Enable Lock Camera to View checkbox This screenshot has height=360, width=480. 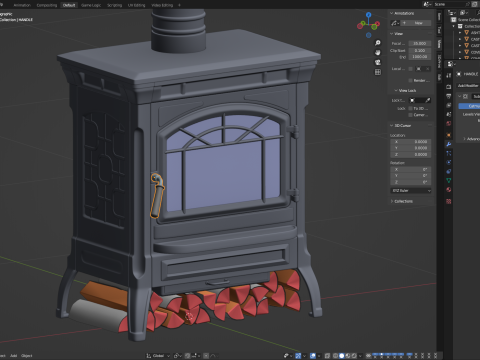(410, 115)
